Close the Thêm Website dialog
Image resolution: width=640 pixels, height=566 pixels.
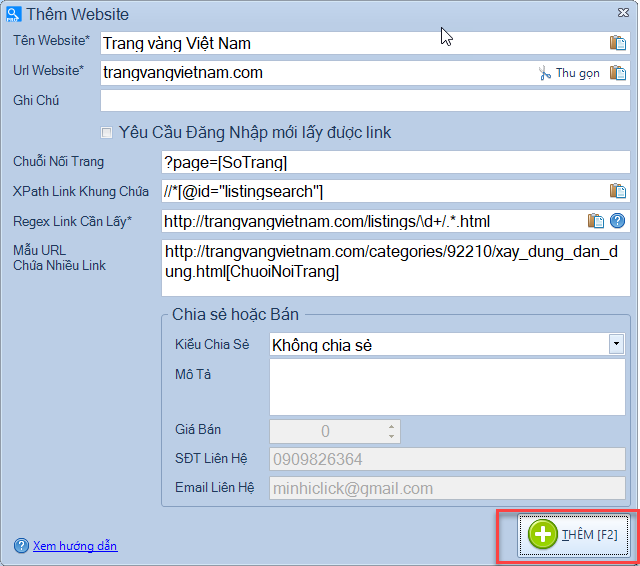(x=623, y=13)
